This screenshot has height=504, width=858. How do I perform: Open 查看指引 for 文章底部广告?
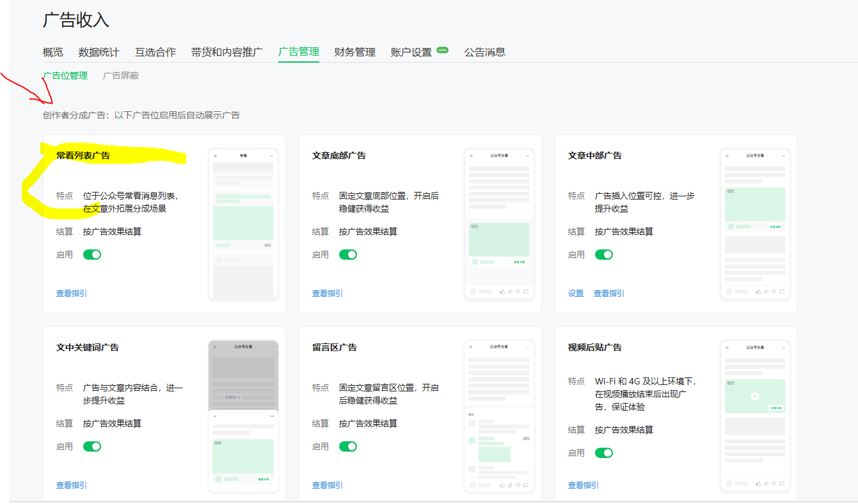pos(328,293)
